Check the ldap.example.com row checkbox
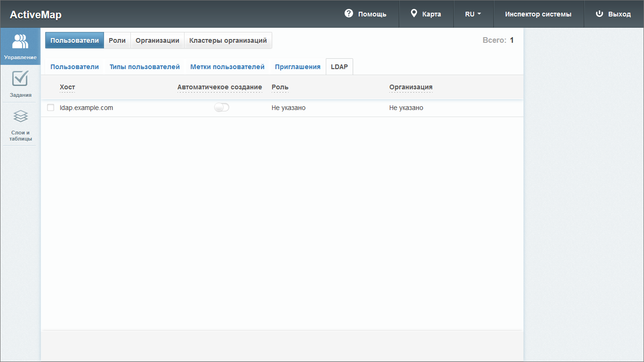 pyautogui.click(x=51, y=108)
